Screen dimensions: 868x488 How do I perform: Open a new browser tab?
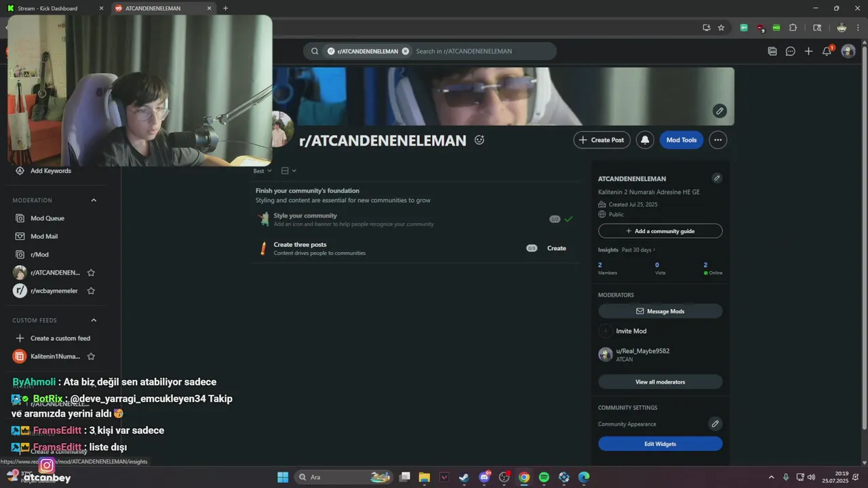[225, 8]
